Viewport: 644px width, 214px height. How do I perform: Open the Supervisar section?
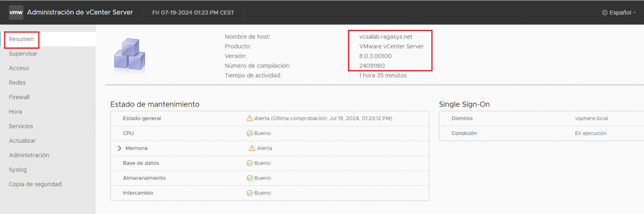(23, 54)
